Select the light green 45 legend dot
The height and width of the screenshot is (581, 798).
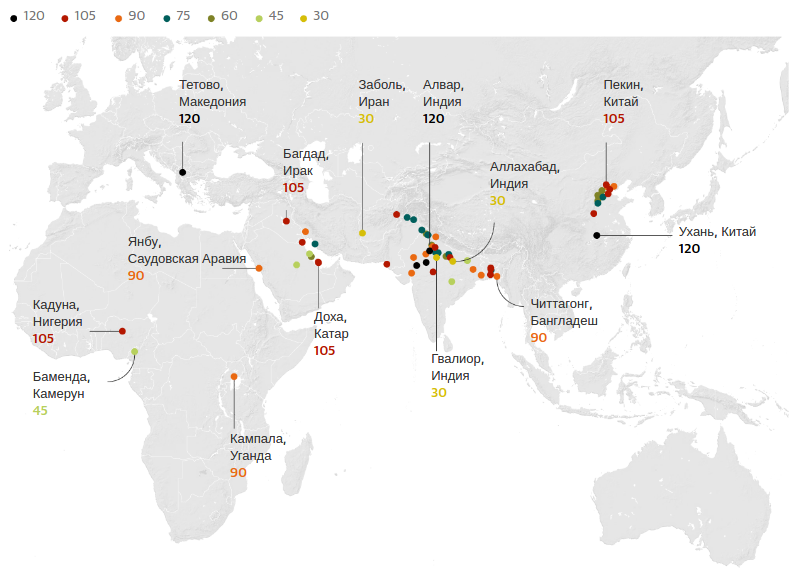point(261,17)
